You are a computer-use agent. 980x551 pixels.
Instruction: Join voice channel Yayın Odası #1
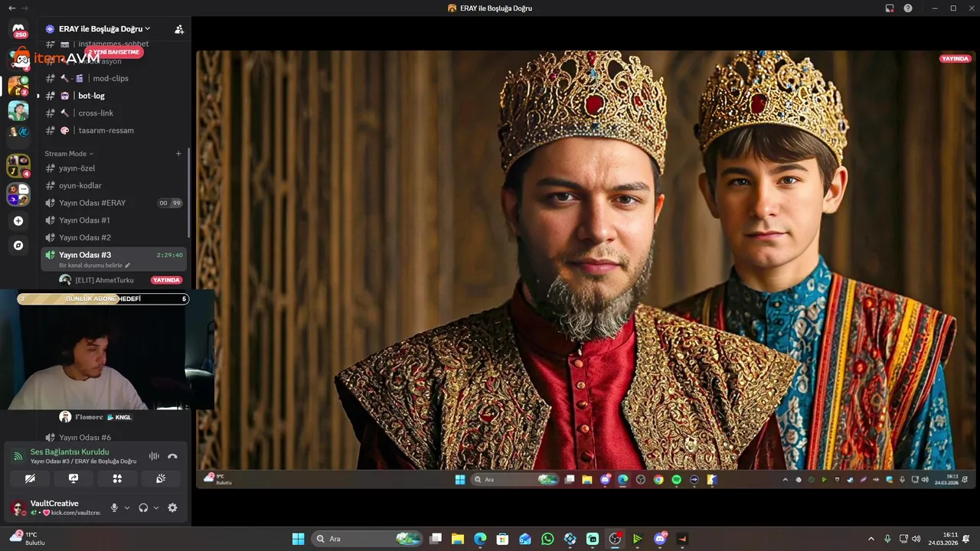coord(113,220)
